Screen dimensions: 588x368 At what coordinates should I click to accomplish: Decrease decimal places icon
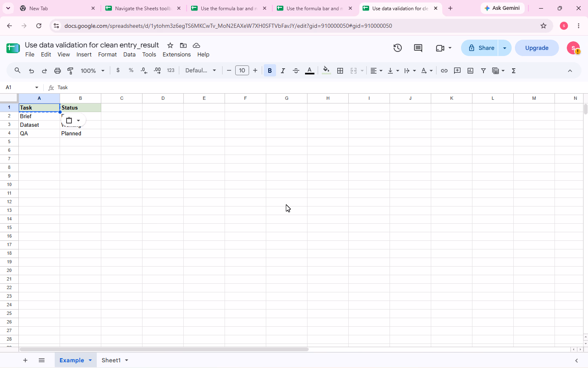click(x=144, y=70)
